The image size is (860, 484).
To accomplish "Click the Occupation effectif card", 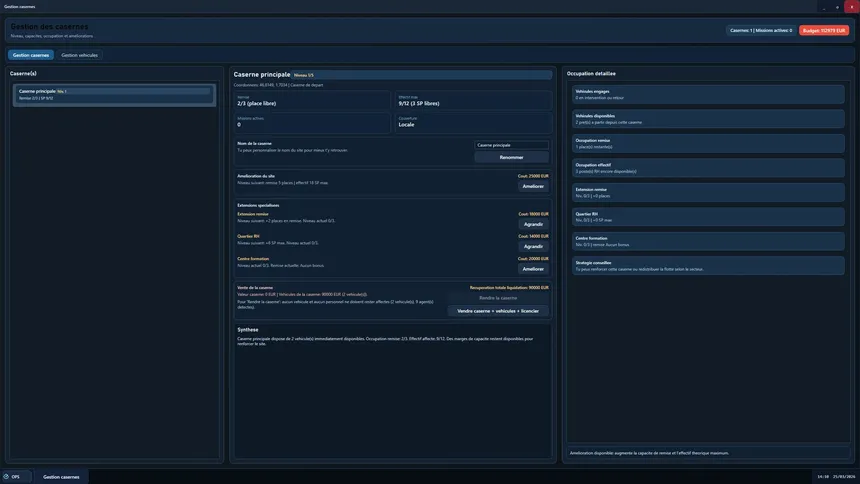I will pyautogui.click(x=708, y=168).
